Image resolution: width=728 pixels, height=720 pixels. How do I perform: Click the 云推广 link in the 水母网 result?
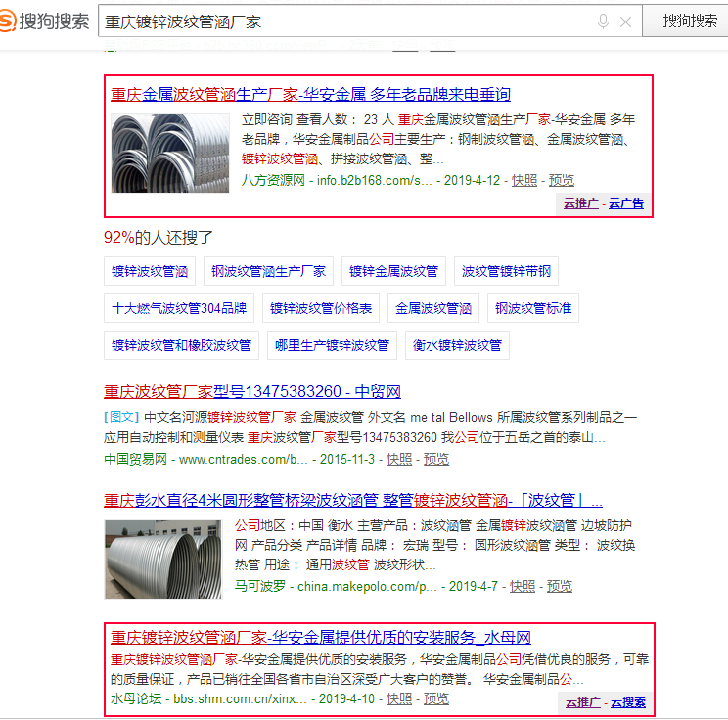click(582, 702)
